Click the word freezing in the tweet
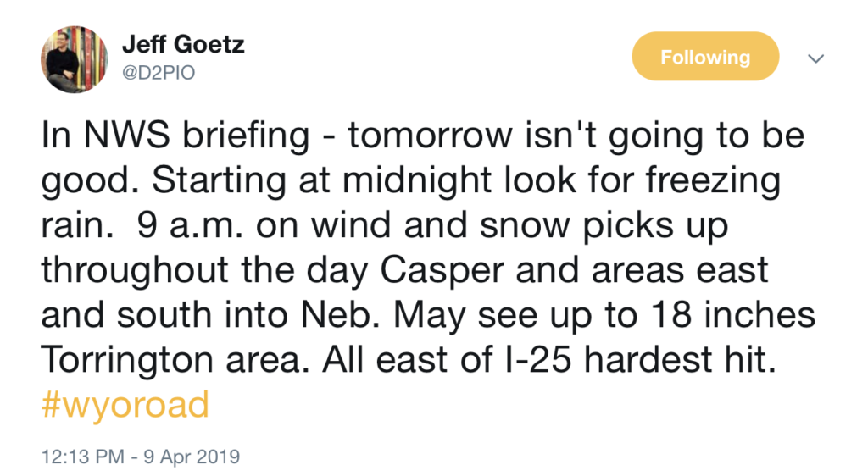 (713, 181)
